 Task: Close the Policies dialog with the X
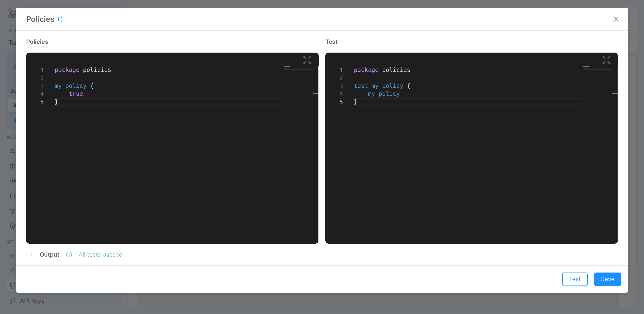[x=616, y=19]
